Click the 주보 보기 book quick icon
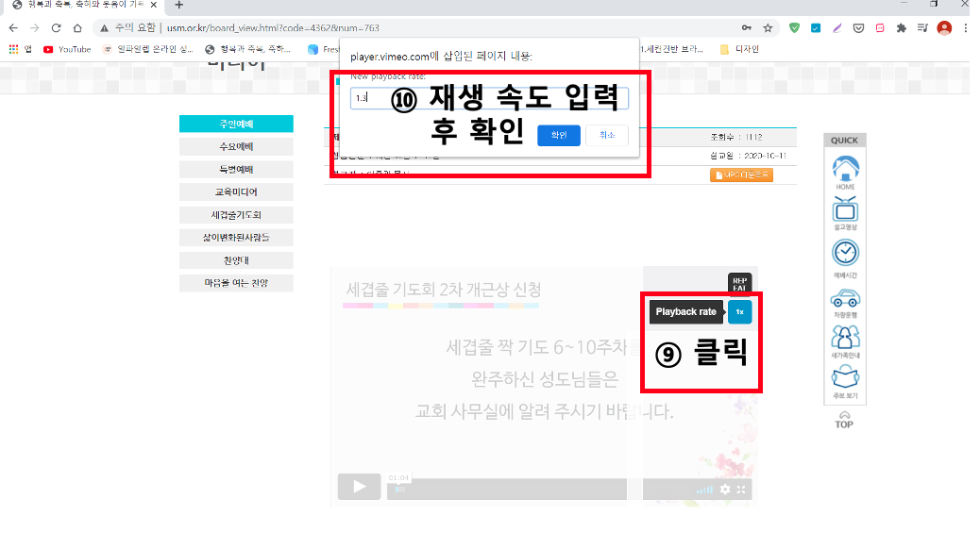This screenshot has width=980, height=549. [x=845, y=382]
